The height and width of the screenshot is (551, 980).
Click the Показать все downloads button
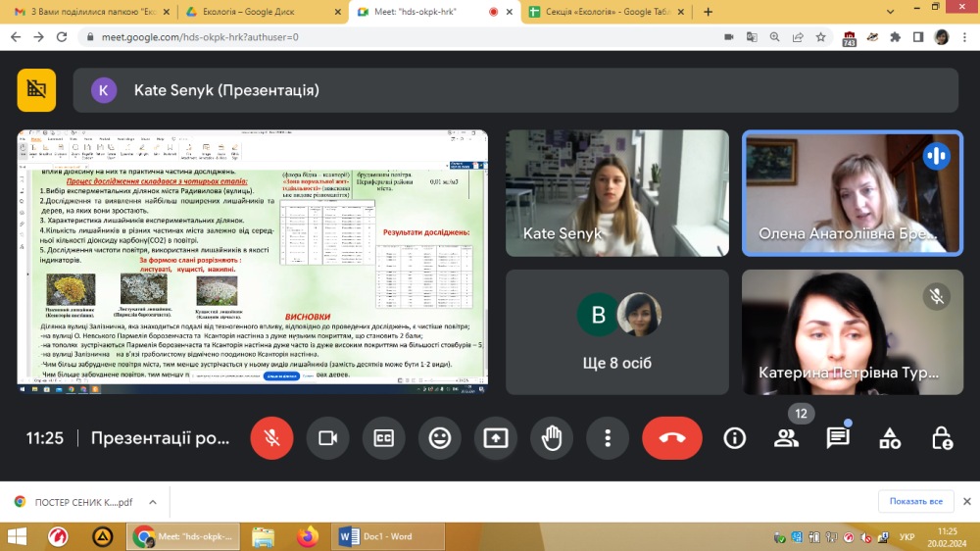[915, 502]
